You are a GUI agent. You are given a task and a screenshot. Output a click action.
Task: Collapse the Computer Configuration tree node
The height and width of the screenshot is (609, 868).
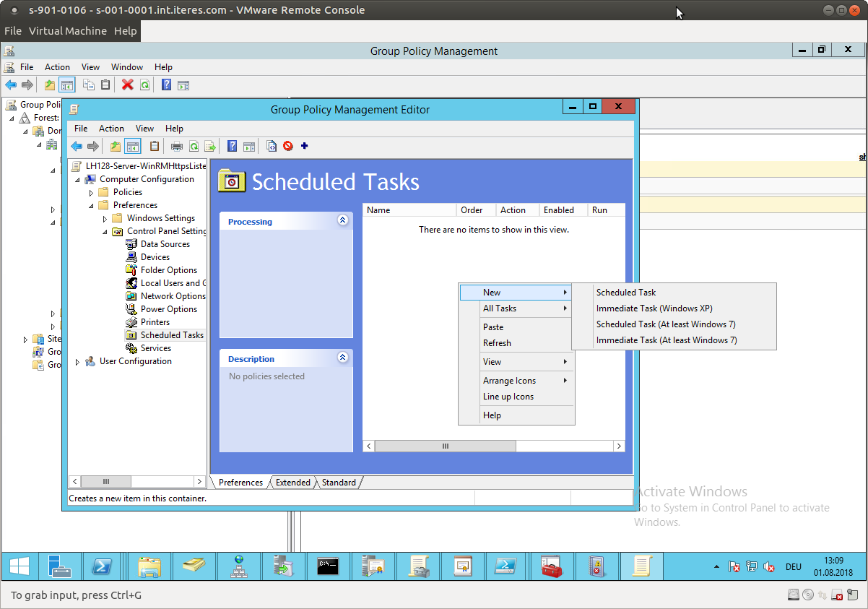coord(78,179)
